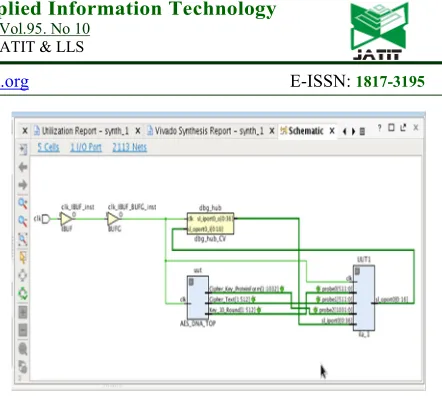The width and height of the screenshot is (442, 400).
Task: Click the debug marker beside Cipher_Text output
Action: (253, 299)
